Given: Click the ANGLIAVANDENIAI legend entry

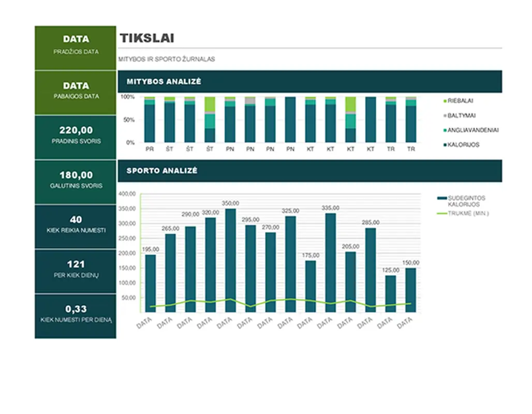Looking at the screenshot, I should coord(472,130).
